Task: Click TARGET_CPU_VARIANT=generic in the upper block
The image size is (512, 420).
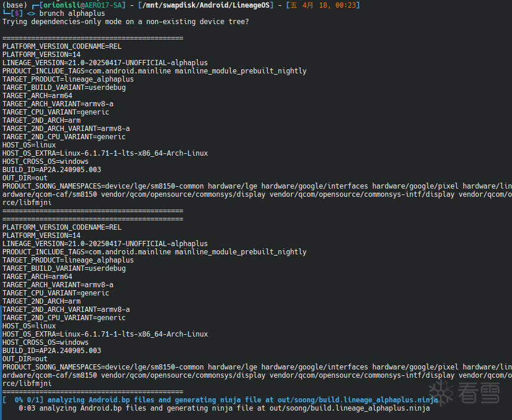Action: tap(56, 112)
